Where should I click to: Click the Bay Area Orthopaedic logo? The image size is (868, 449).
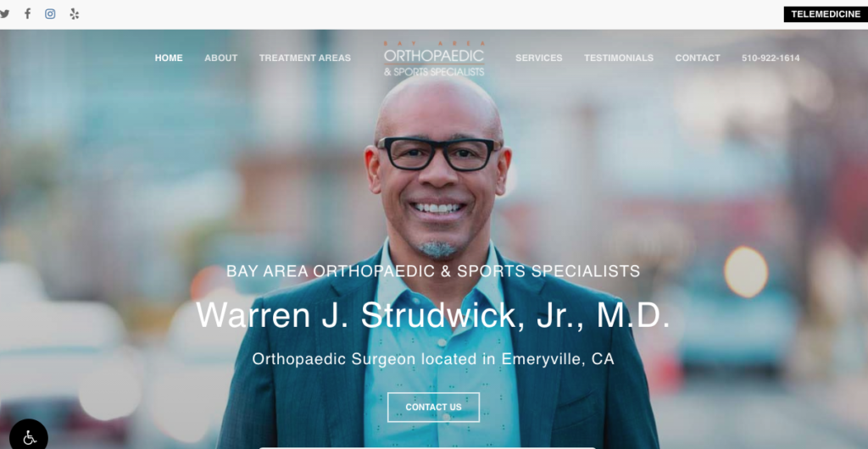[x=434, y=58]
